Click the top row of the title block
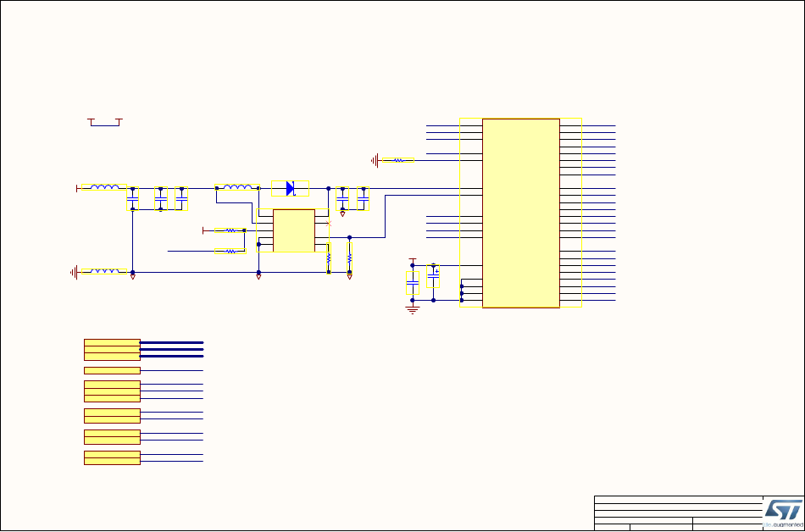Screen dimensions: 805x532 (678, 500)
